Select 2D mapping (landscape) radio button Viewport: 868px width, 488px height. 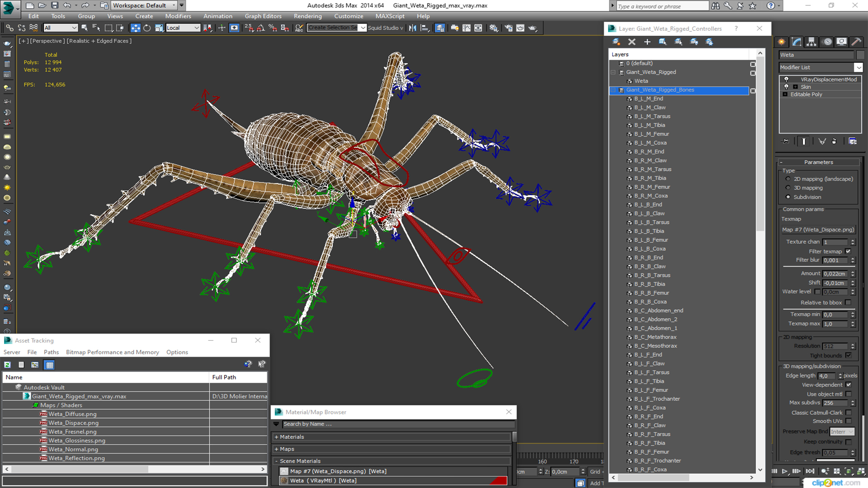[788, 179]
